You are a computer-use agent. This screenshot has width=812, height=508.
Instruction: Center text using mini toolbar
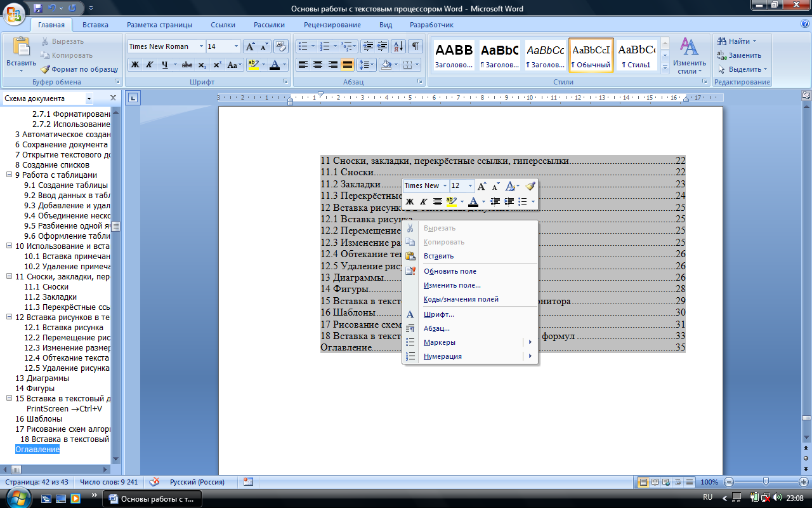pos(438,201)
